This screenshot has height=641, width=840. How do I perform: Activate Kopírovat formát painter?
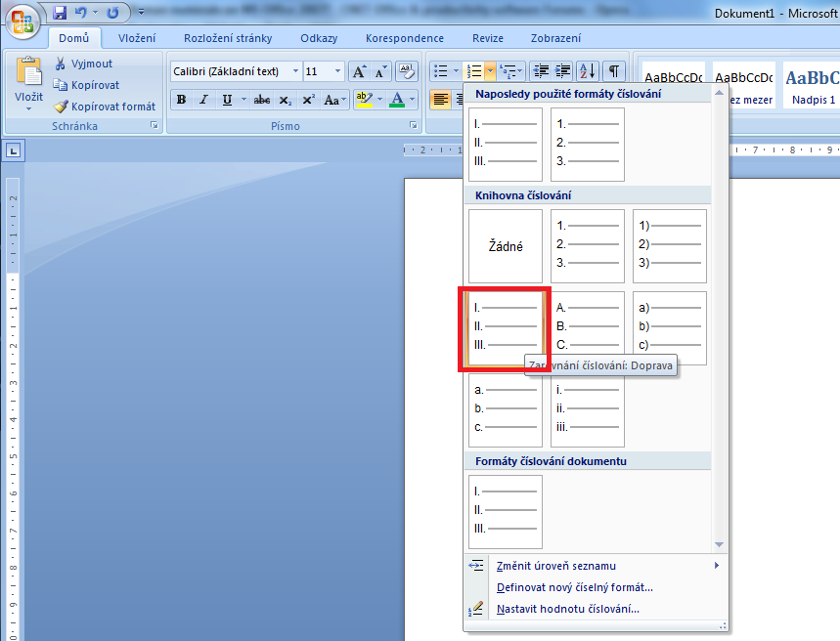(x=105, y=107)
